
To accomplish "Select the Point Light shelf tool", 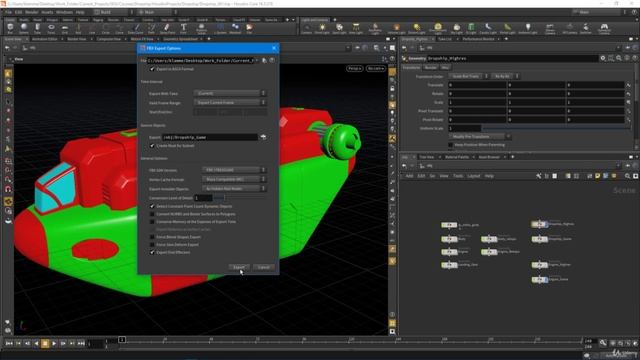I will coord(322,29).
